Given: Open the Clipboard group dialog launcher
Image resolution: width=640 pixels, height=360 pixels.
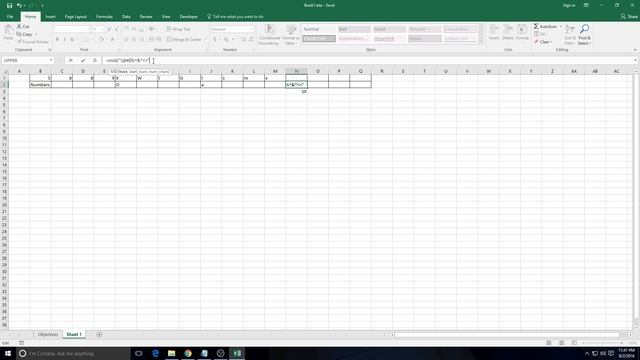Looking at the screenshot, I should (50, 50).
